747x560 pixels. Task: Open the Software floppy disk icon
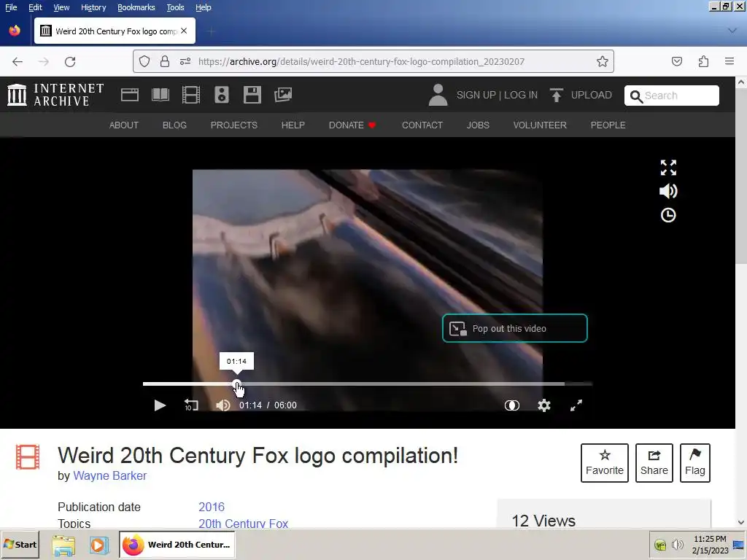(x=252, y=95)
